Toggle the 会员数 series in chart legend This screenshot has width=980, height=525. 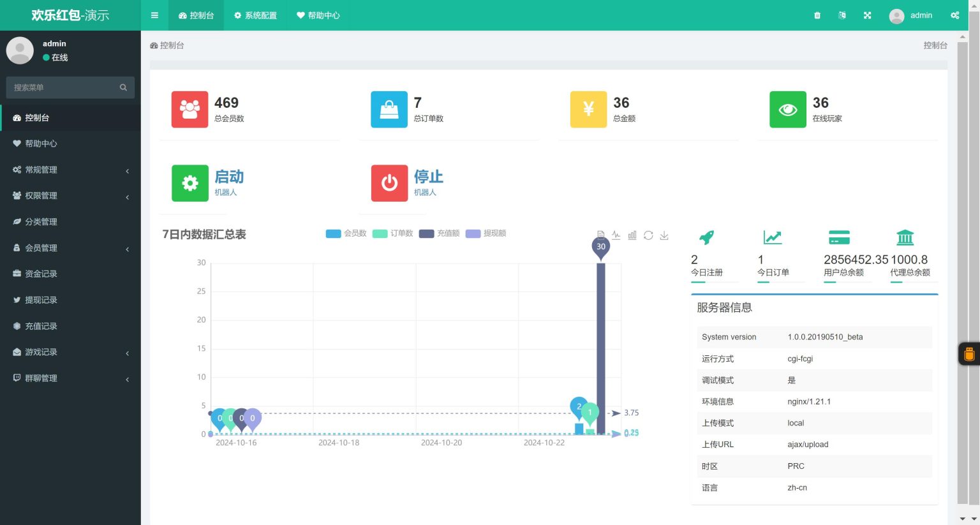pos(346,233)
